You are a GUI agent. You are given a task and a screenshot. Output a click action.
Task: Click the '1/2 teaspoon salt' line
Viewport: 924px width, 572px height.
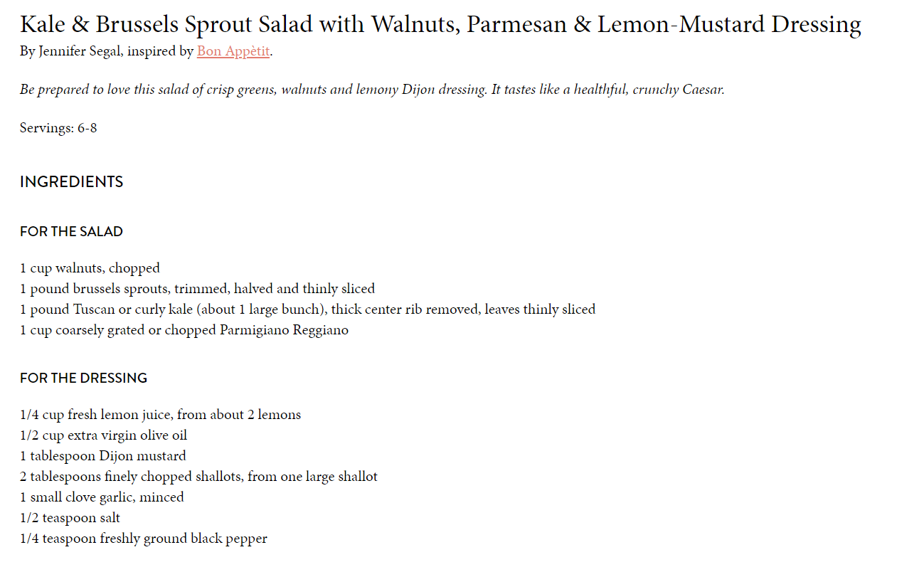click(70, 518)
